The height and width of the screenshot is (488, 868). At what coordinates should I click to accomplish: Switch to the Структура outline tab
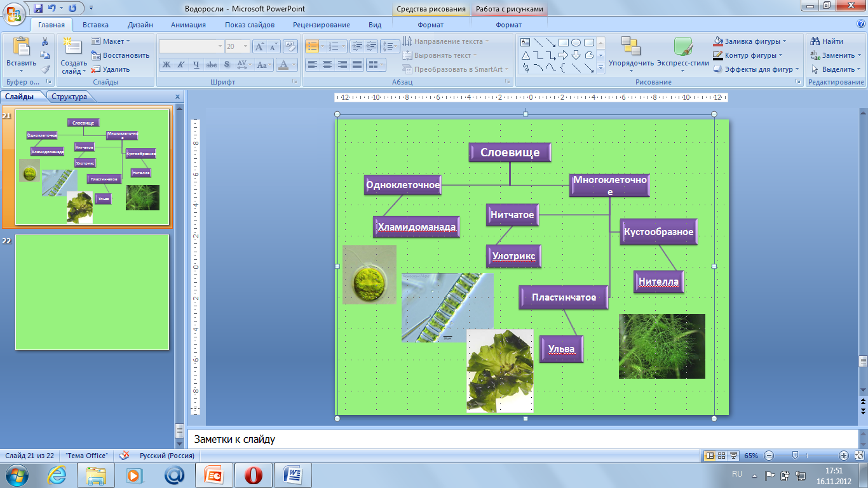coord(69,97)
